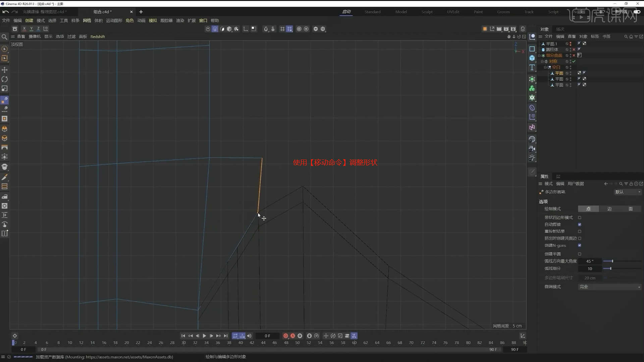The image size is (644, 362).
Task: Click the Record Active Objects button
Action: tap(286, 336)
